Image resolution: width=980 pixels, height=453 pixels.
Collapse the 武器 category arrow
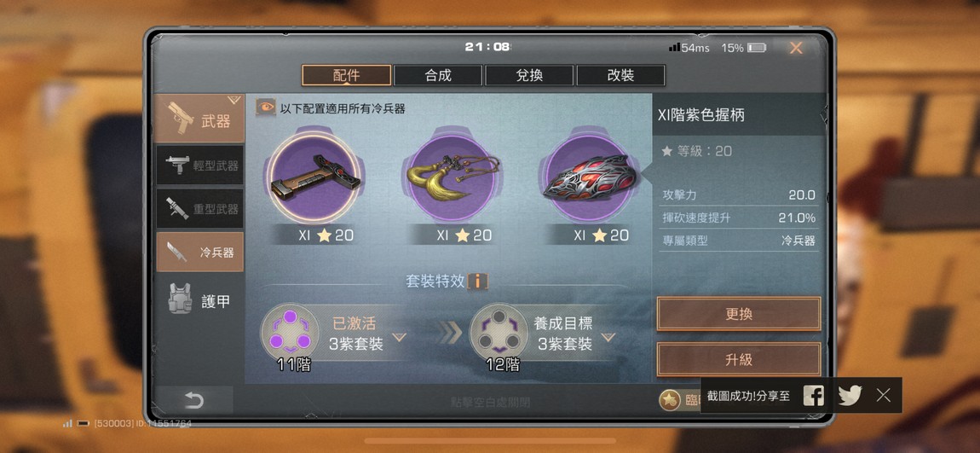click(x=233, y=99)
